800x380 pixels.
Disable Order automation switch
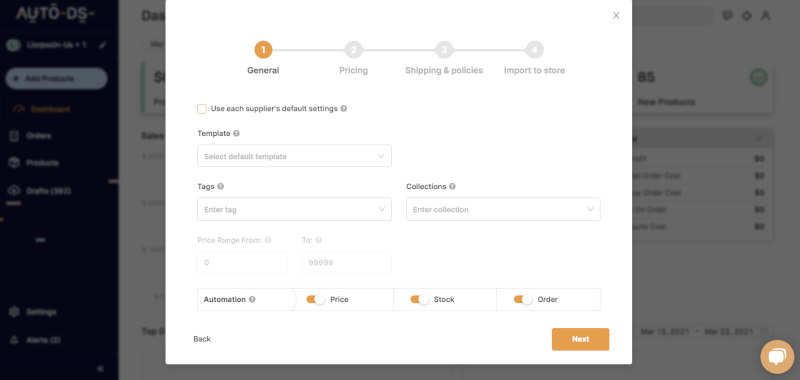(523, 299)
